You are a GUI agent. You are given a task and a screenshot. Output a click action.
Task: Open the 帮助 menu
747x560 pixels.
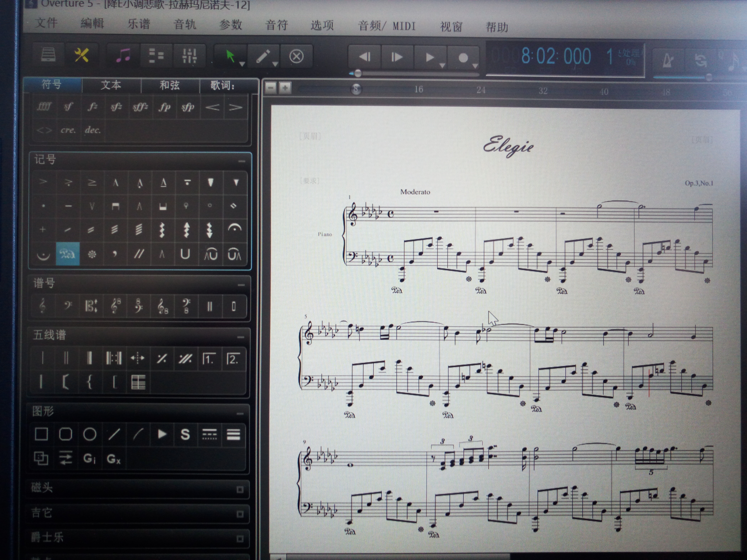497,27
